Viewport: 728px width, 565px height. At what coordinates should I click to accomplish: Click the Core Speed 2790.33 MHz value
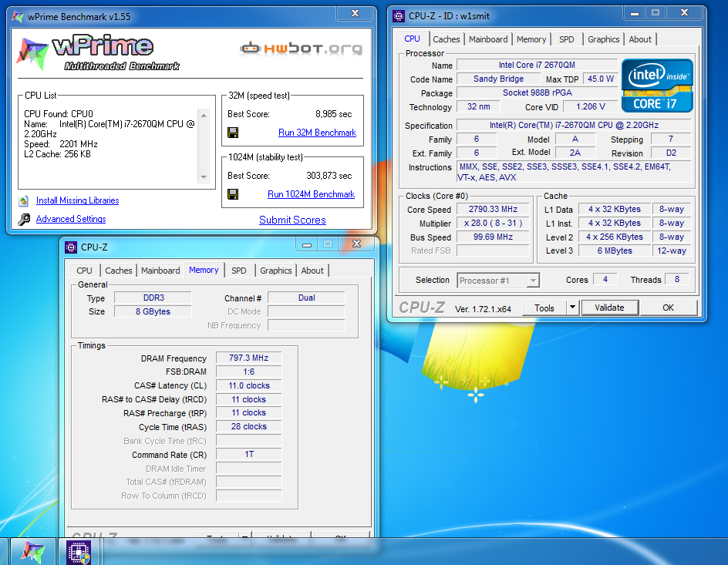[493, 209]
